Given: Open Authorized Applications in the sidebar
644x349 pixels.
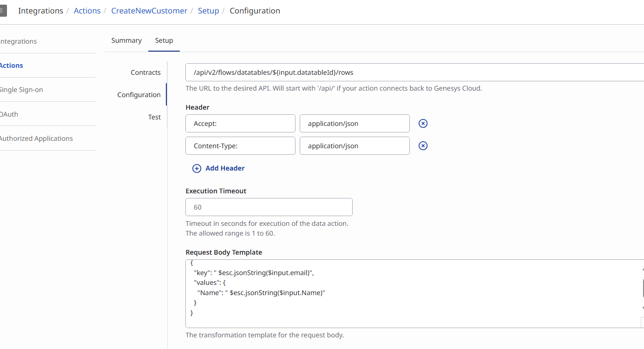Looking at the screenshot, I should (36, 138).
